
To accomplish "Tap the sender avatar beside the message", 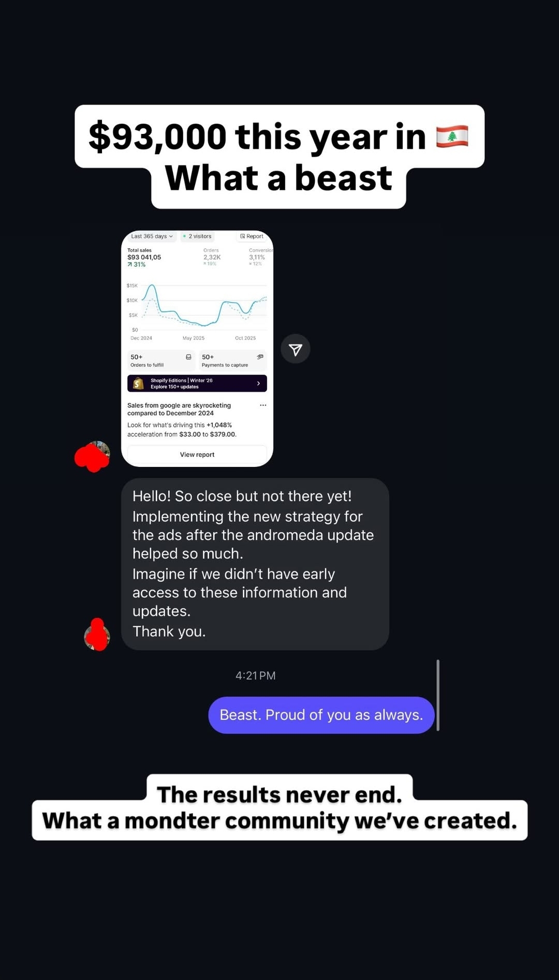I will click(97, 635).
